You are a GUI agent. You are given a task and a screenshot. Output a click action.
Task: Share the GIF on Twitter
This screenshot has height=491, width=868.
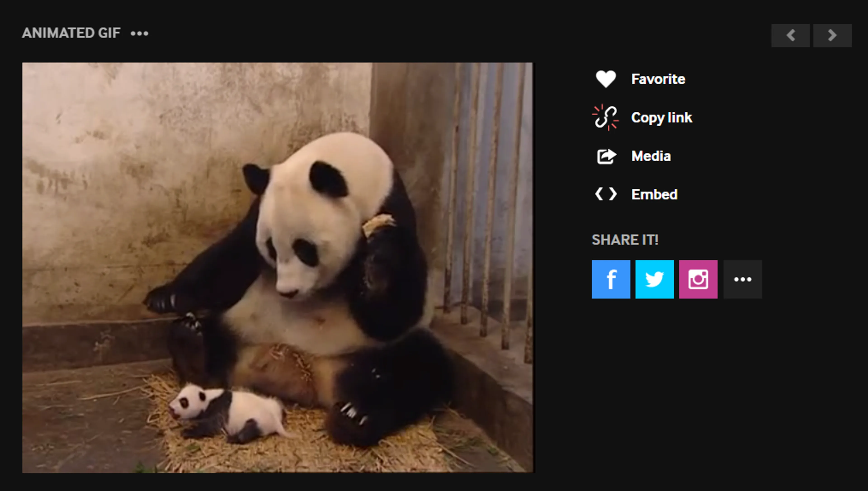coord(654,279)
